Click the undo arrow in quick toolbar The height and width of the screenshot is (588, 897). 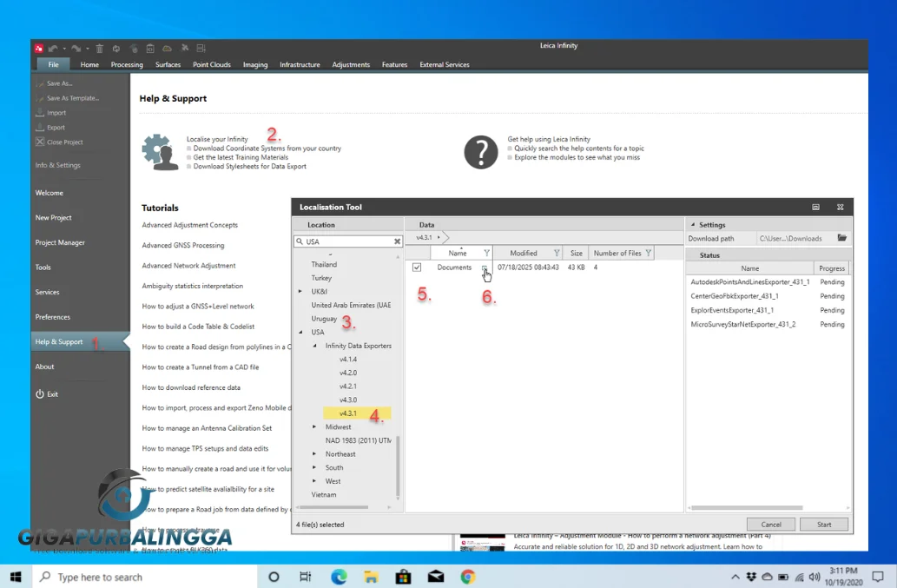point(53,49)
